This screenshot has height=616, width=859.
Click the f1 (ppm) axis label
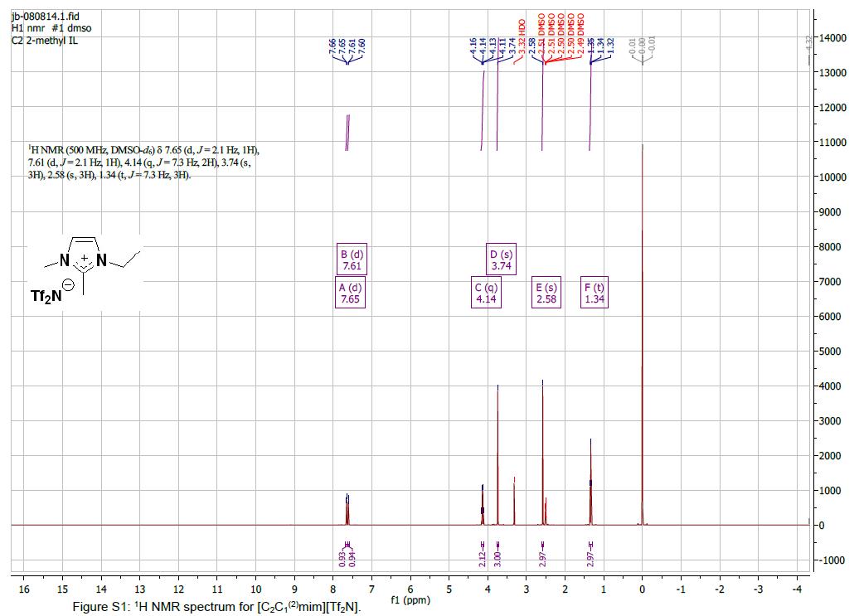coord(412,599)
